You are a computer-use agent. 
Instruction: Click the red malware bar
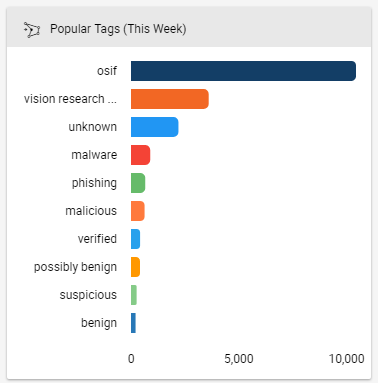coord(140,155)
